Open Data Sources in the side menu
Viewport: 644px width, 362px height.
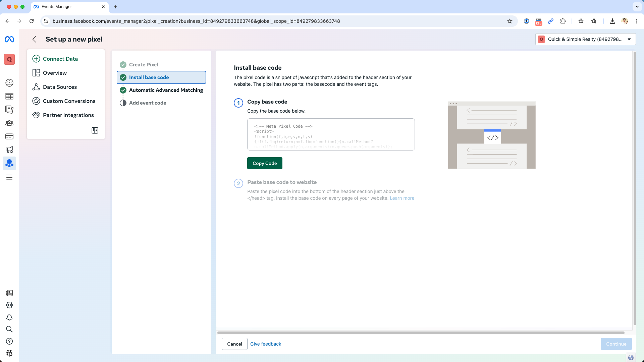pos(55,87)
